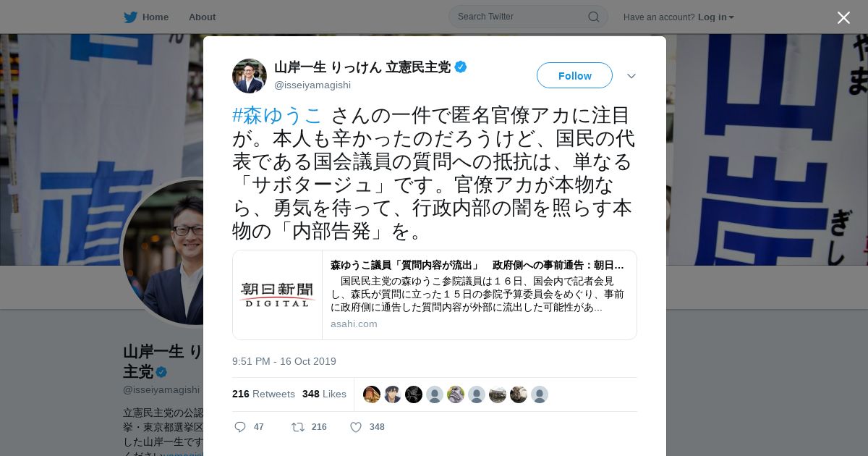Open the #森ゆうこ hashtag link

pos(277,115)
